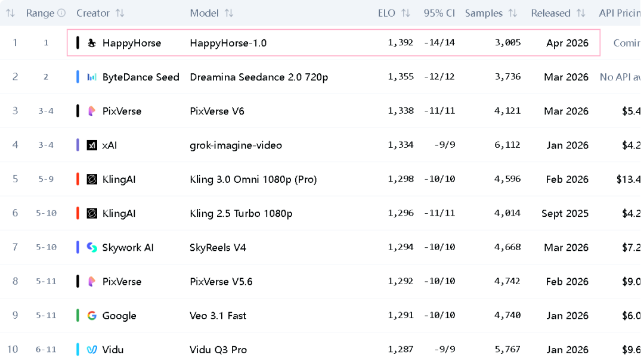Click the HappyHorse horse logo icon

click(x=92, y=43)
